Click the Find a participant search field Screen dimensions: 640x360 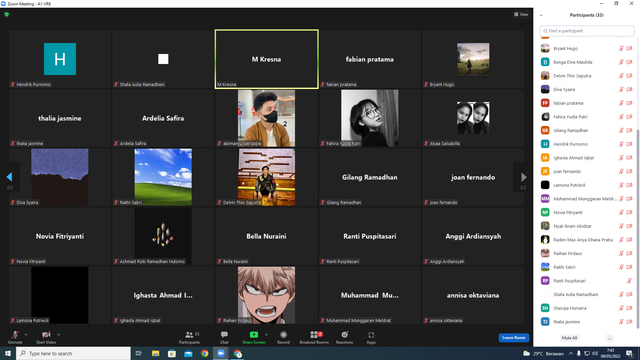tap(587, 31)
